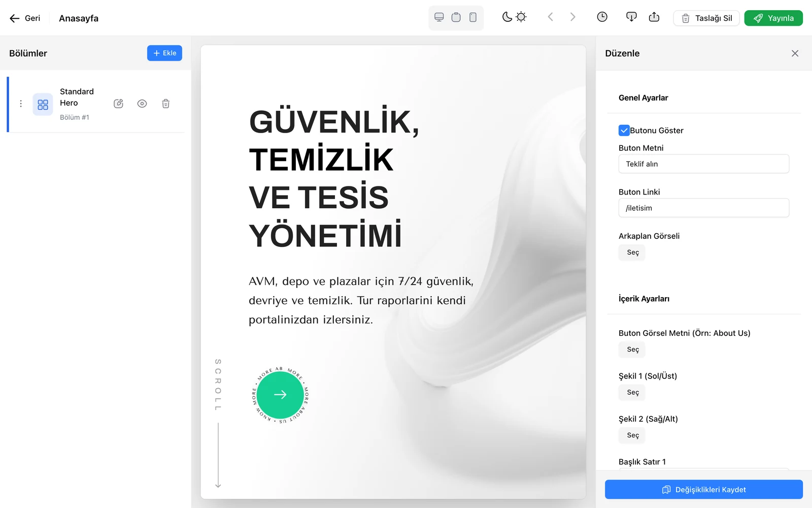Delete the draft with Taslağı Sil

[706, 18]
